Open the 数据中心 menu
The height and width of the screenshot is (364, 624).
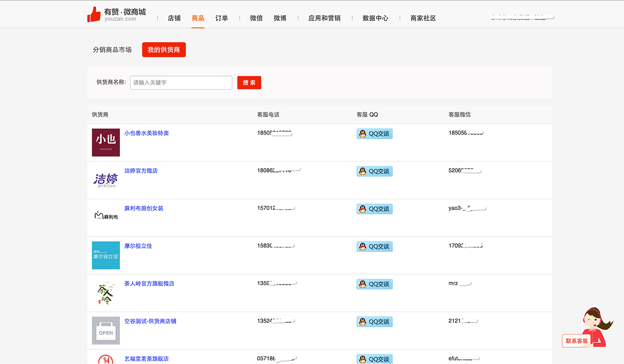pos(375,18)
